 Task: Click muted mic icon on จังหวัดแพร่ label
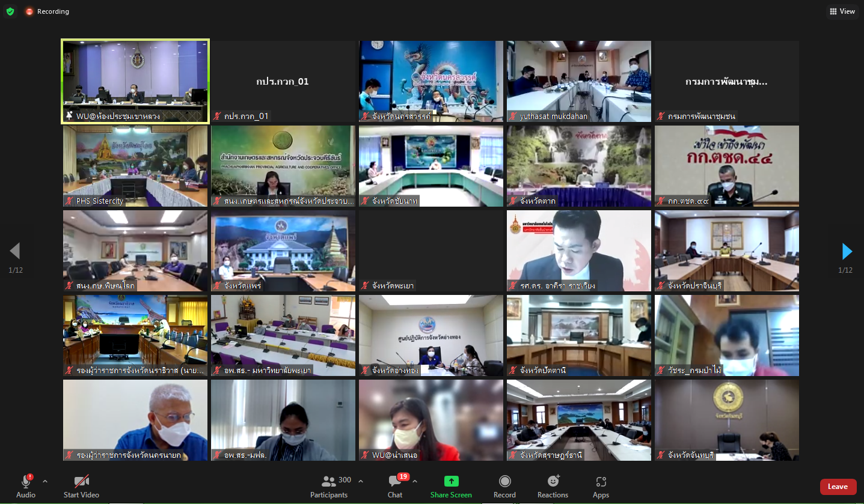coord(217,286)
